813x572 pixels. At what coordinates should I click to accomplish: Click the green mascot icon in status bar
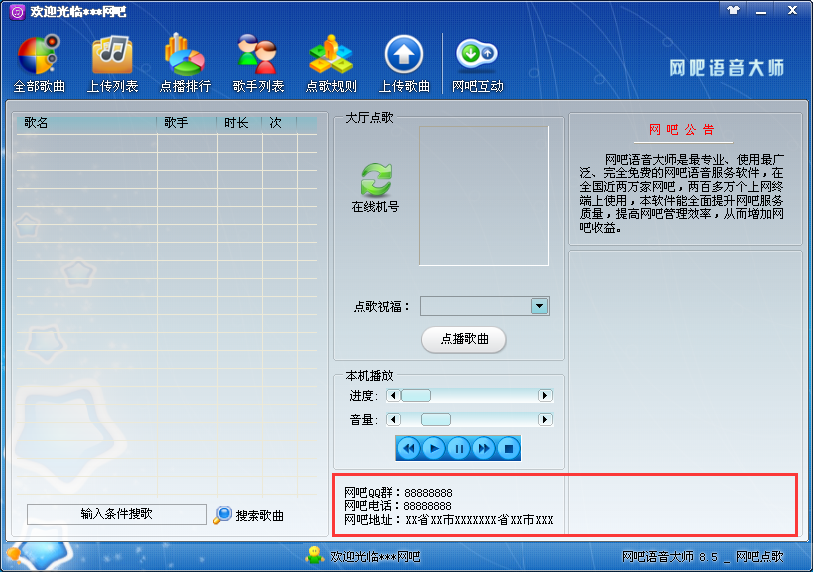coord(315,555)
